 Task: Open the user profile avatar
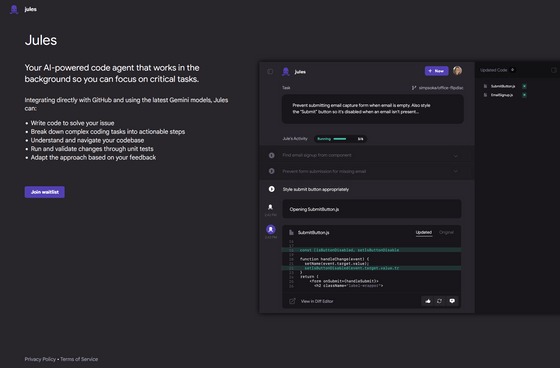(457, 71)
